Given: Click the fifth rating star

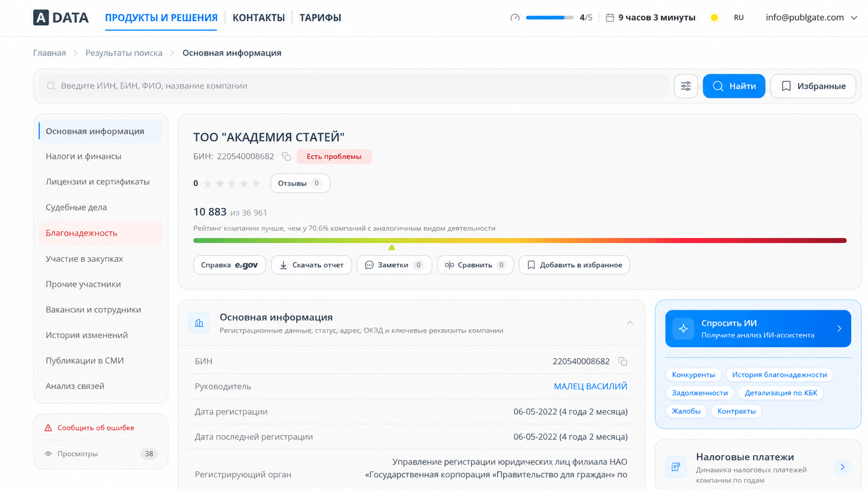Looking at the screenshot, I should pos(256,183).
